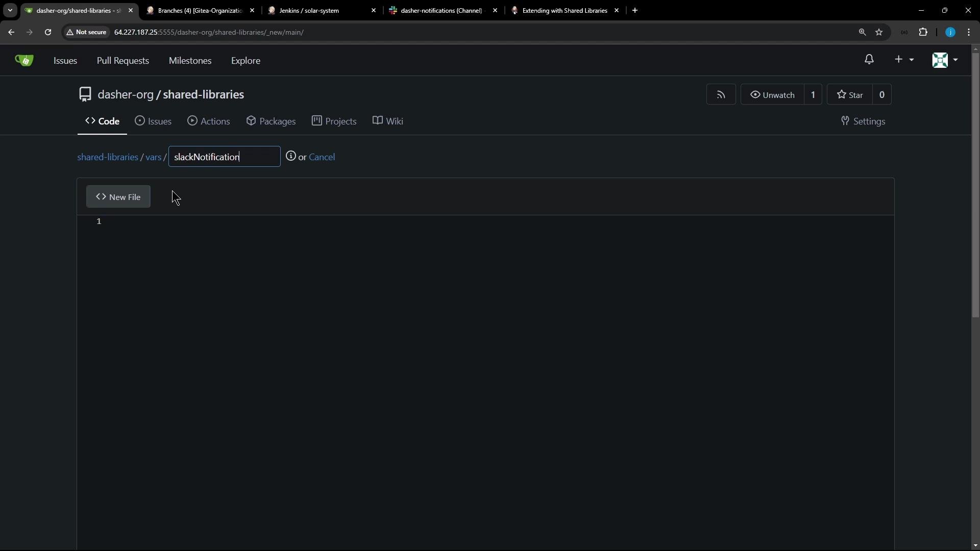Open the Gitea home logo
Image resolution: width=980 pixels, height=551 pixels.
[24, 60]
